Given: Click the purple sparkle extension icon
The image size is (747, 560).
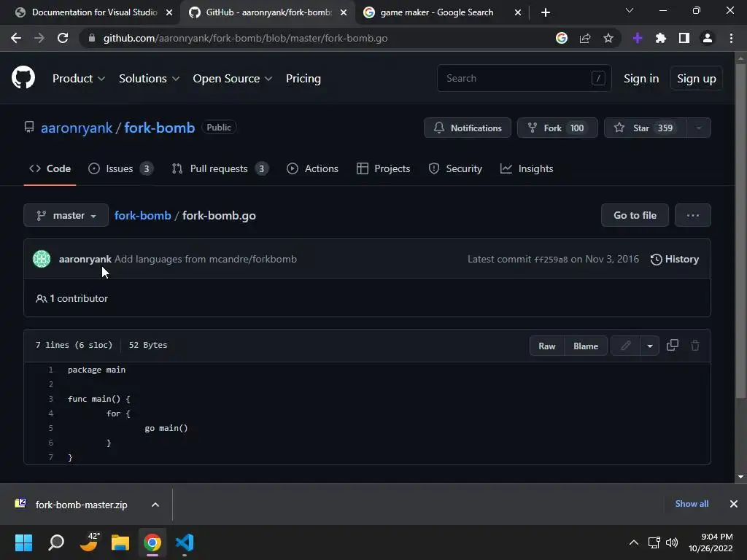Looking at the screenshot, I should (638, 38).
